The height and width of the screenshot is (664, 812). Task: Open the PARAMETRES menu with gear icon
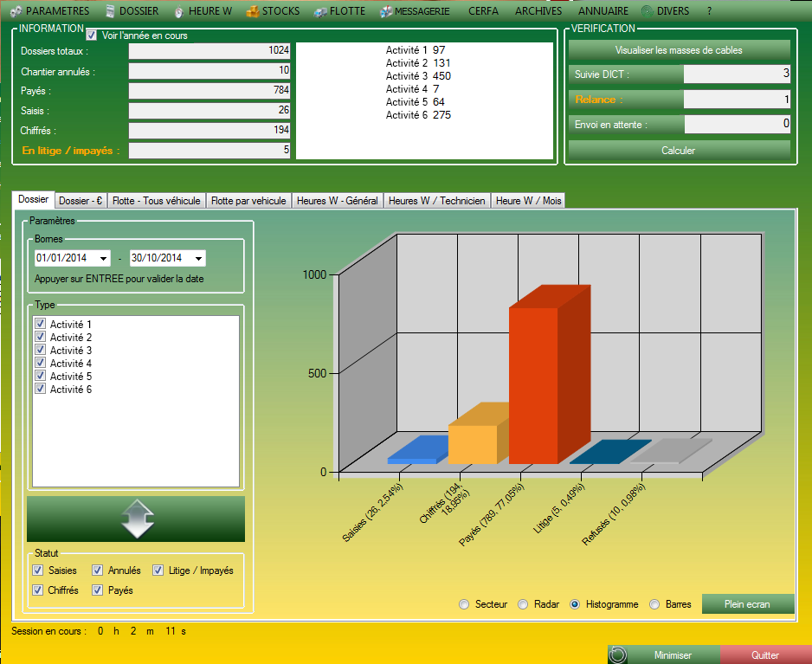pyautogui.click(x=50, y=11)
